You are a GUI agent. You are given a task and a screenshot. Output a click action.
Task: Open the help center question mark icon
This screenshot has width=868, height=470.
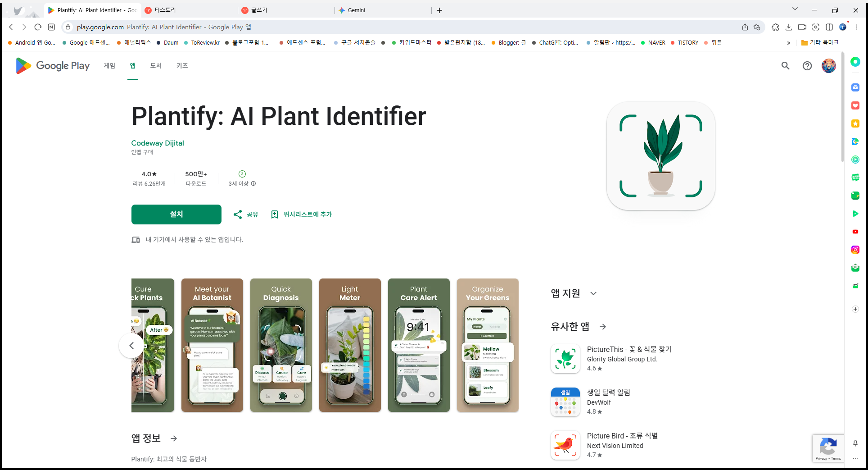[807, 66]
